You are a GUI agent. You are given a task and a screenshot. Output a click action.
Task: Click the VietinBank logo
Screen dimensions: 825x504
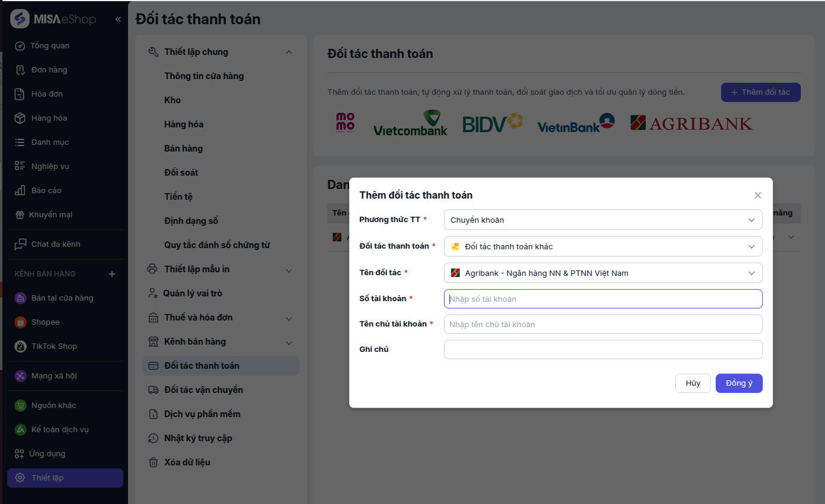coord(576,123)
